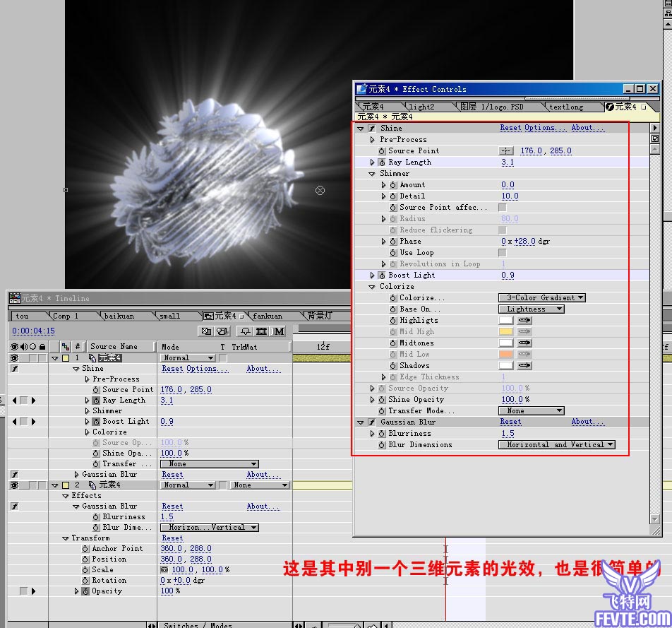
Task: Open Shadows color swatch
Action: click(505, 365)
